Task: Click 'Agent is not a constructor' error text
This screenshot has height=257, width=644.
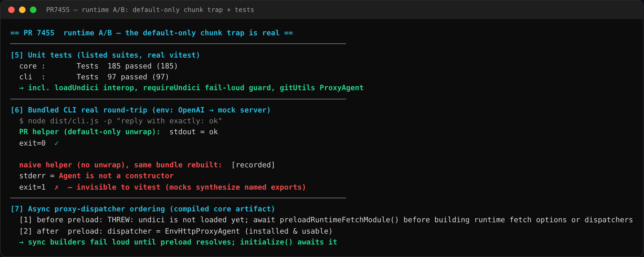Action: click(x=116, y=176)
